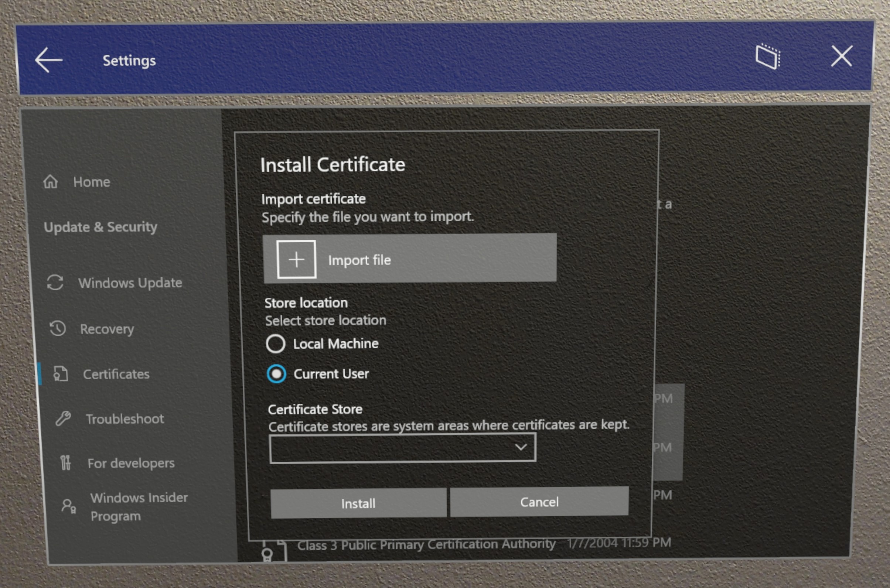Select Current User store location
The height and width of the screenshot is (588, 890).
point(276,373)
